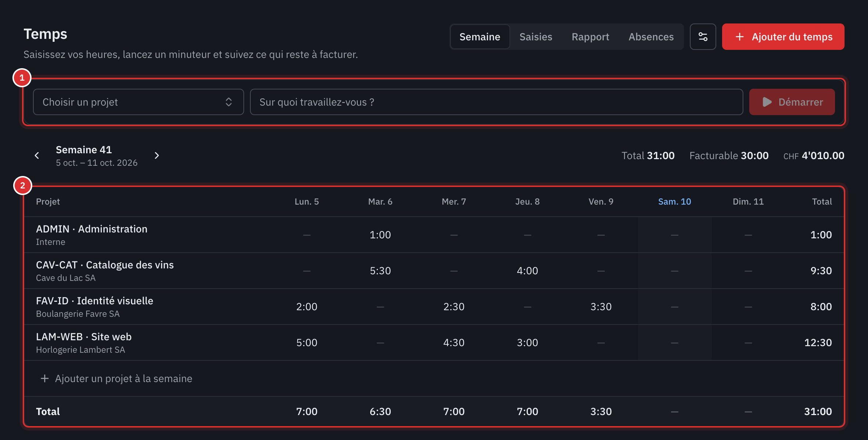The height and width of the screenshot is (440, 868).
Task: Click Ajouter un projet à la semaine
Action: click(116, 378)
